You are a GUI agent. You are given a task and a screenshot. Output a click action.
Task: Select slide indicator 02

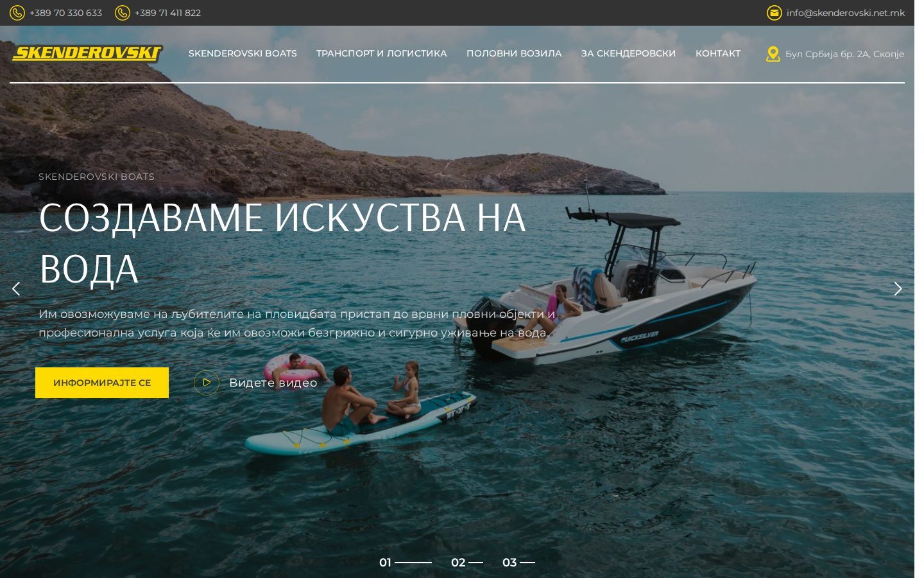pyautogui.click(x=466, y=563)
